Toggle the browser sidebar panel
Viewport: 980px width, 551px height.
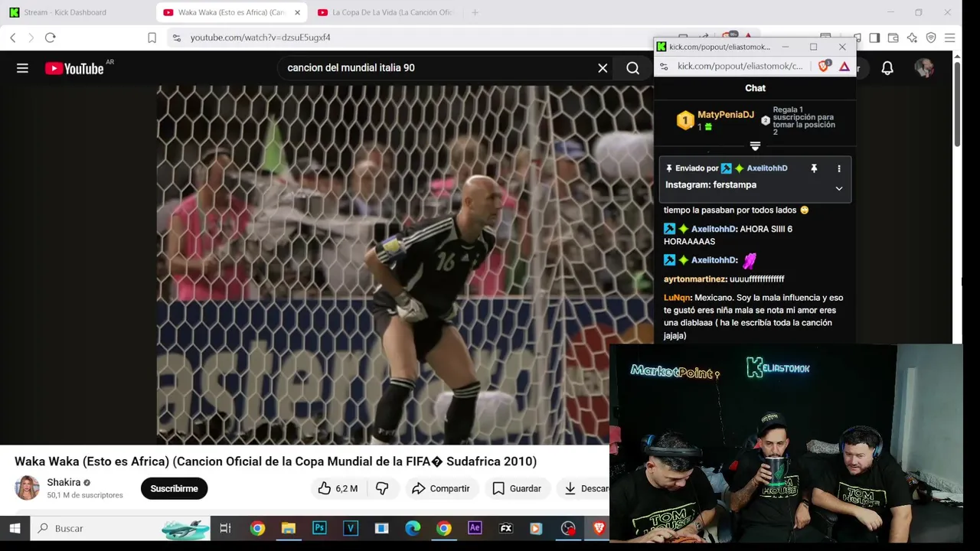874,37
